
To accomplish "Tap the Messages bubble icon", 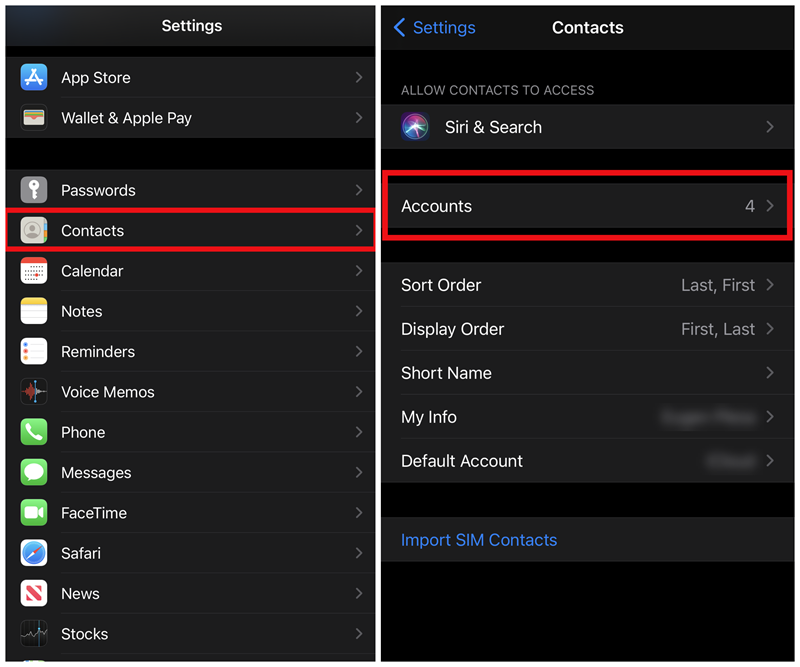I will tap(34, 473).
